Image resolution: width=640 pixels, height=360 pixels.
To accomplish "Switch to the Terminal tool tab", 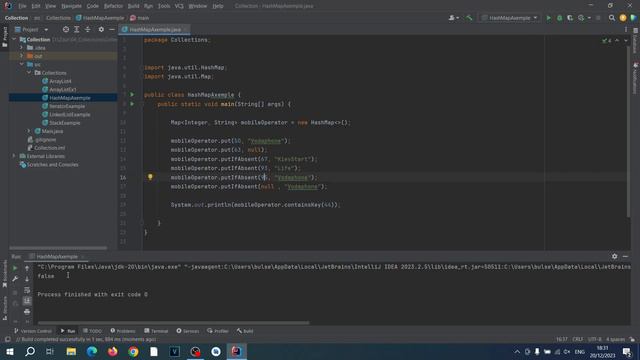I will click(x=156, y=331).
